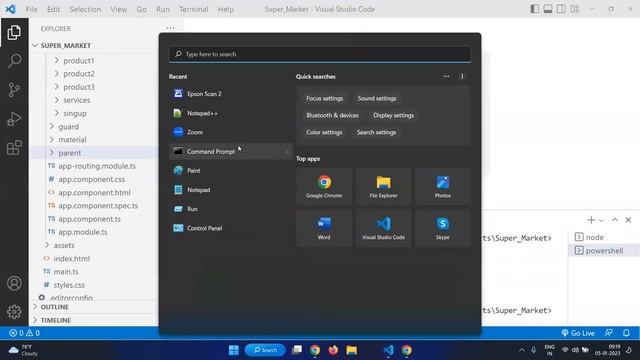Toggle primary side bar layout icon
640x360 pixels.
pos(535,9)
